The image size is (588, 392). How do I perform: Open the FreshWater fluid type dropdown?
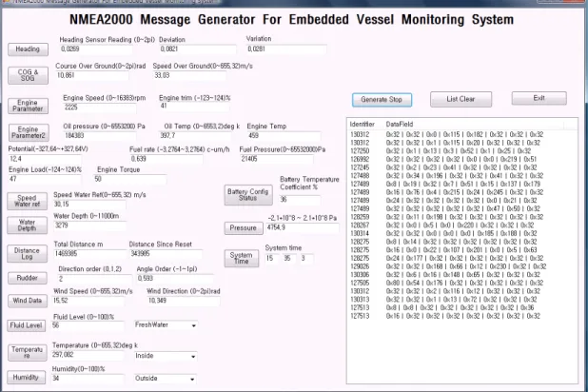166,325
